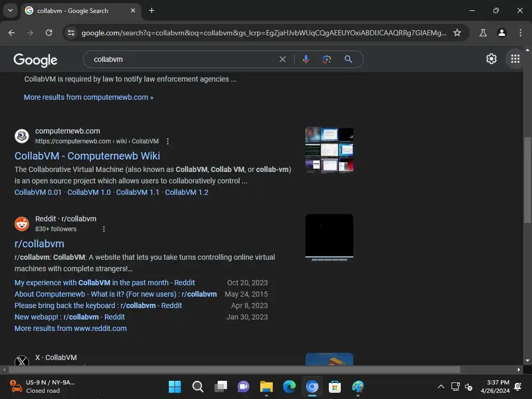Open the Chrome profile icon
Screen dimensions: 532x399
(x=502, y=33)
